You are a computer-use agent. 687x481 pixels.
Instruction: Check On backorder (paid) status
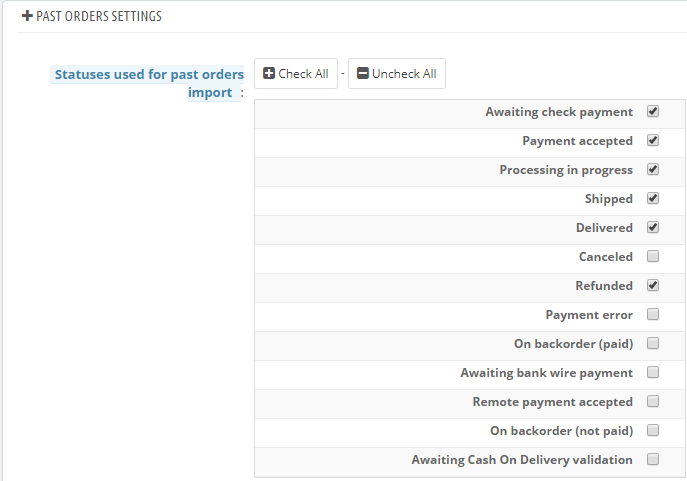pos(653,343)
